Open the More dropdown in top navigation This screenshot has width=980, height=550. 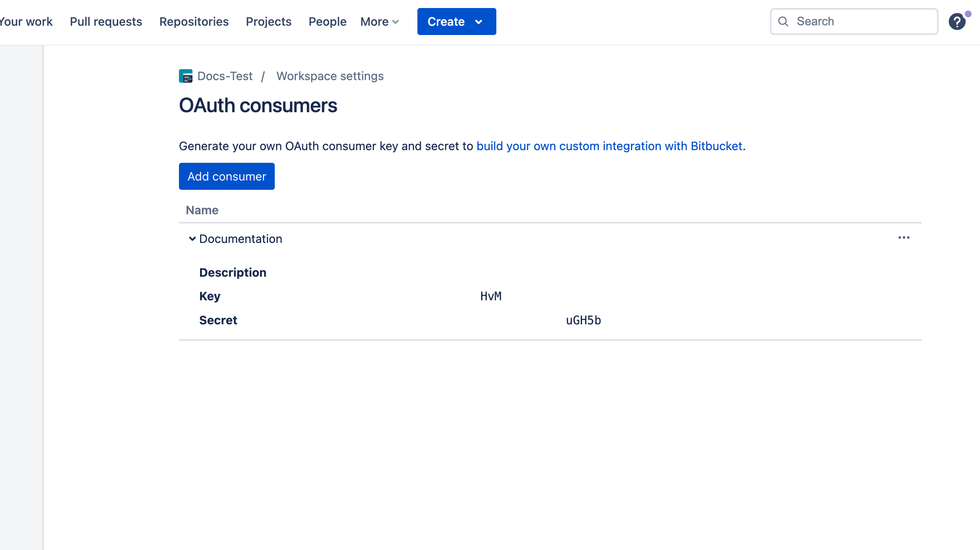[x=379, y=22]
